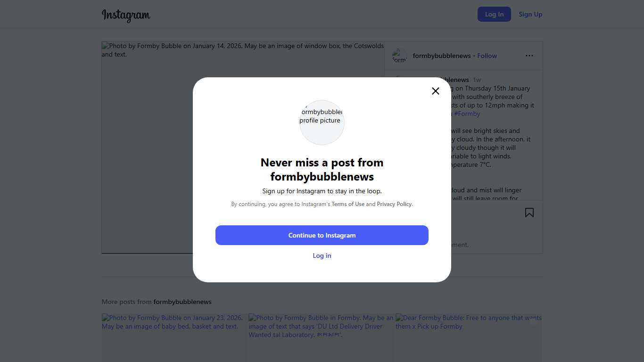Screen dimensions: 644x362
Task: Close the sign-up modal dialog
Action: click(x=436, y=91)
